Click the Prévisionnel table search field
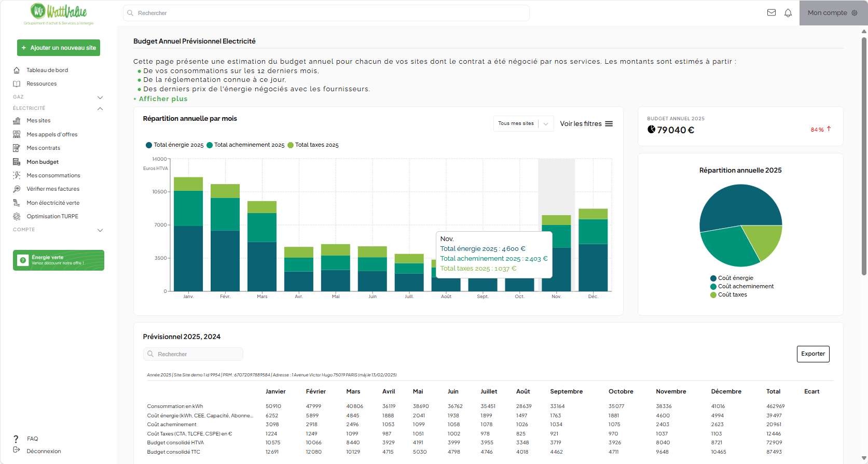This screenshot has height=464, width=868. click(193, 354)
